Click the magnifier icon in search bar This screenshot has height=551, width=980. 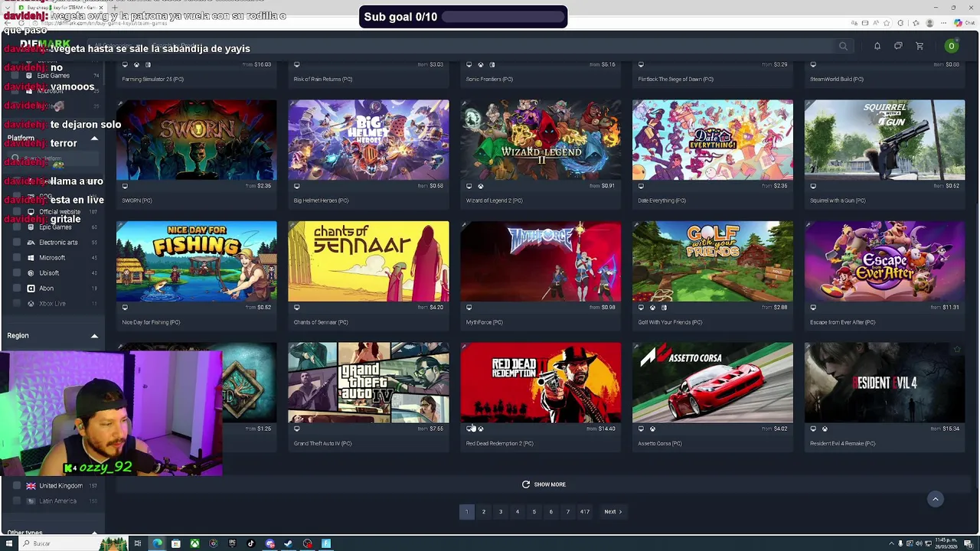843,47
